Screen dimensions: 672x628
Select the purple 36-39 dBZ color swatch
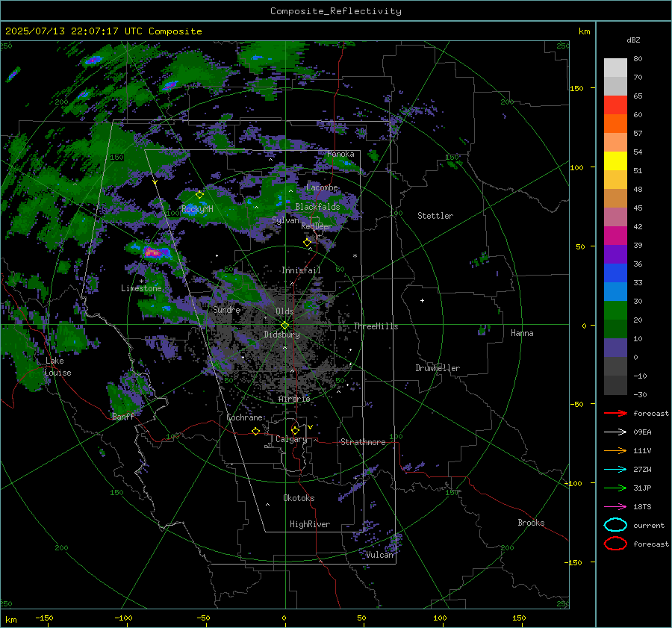click(x=615, y=254)
